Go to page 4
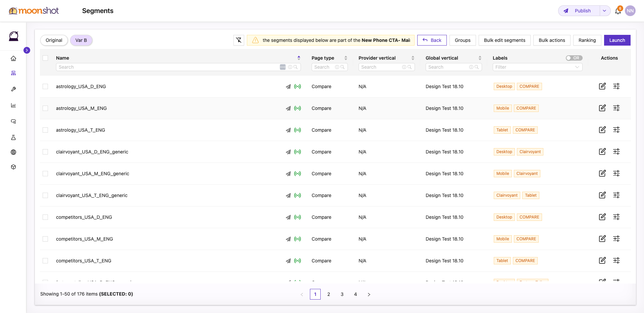 pyautogui.click(x=356, y=294)
